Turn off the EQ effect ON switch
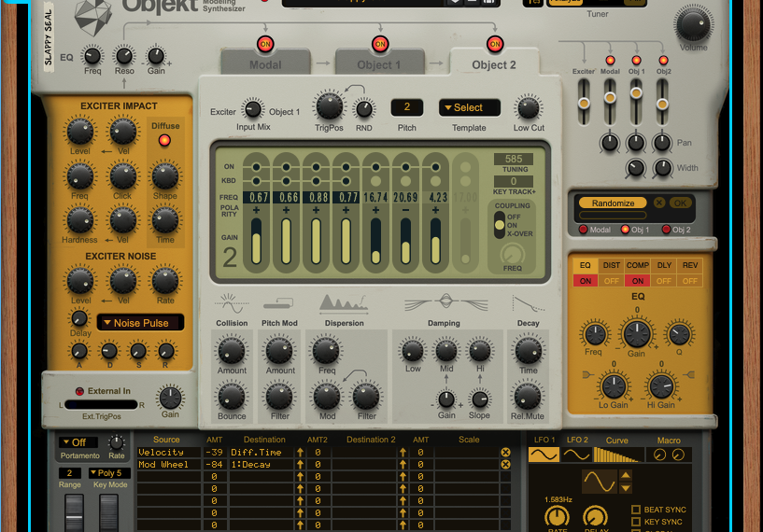This screenshot has height=532, width=763. (586, 281)
